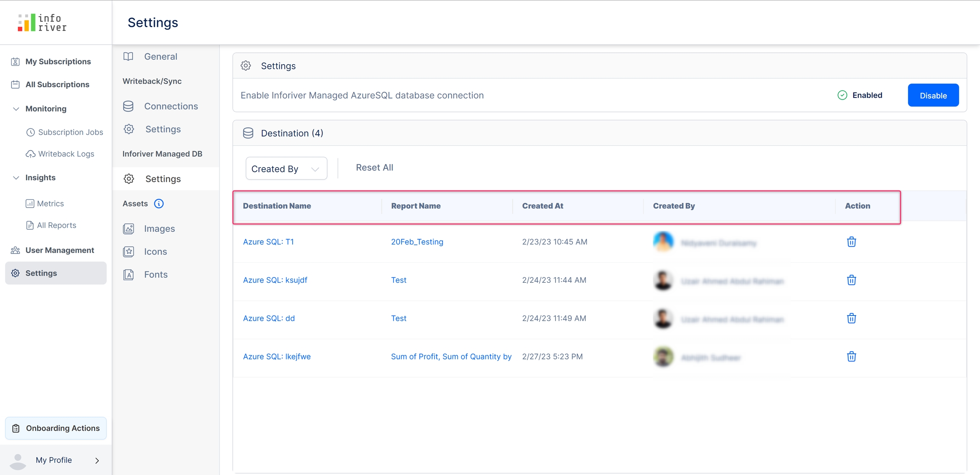Go to Fonts assets
The image size is (980, 475).
click(x=156, y=275)
